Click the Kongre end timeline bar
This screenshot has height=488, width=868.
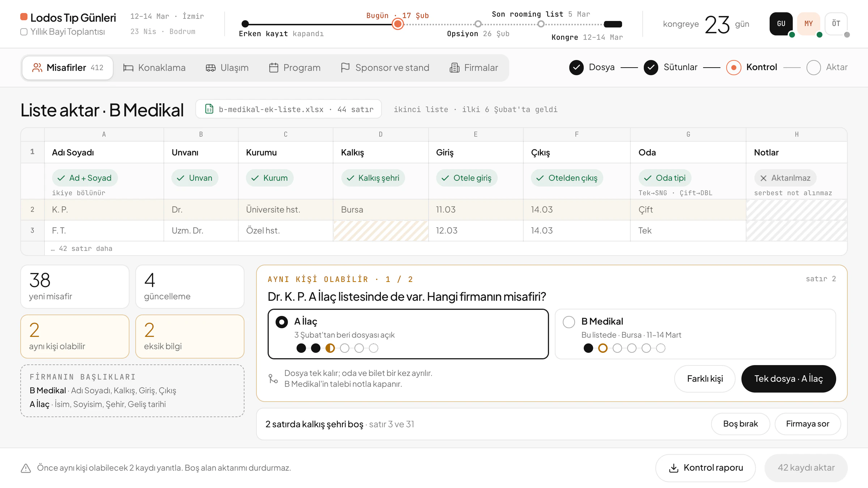click(x=613, y=24)
